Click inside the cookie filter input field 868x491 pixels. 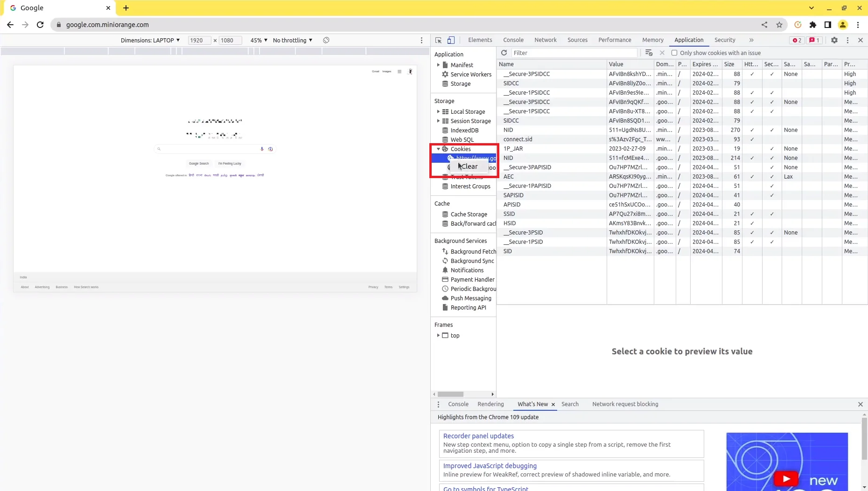point(574,53)
